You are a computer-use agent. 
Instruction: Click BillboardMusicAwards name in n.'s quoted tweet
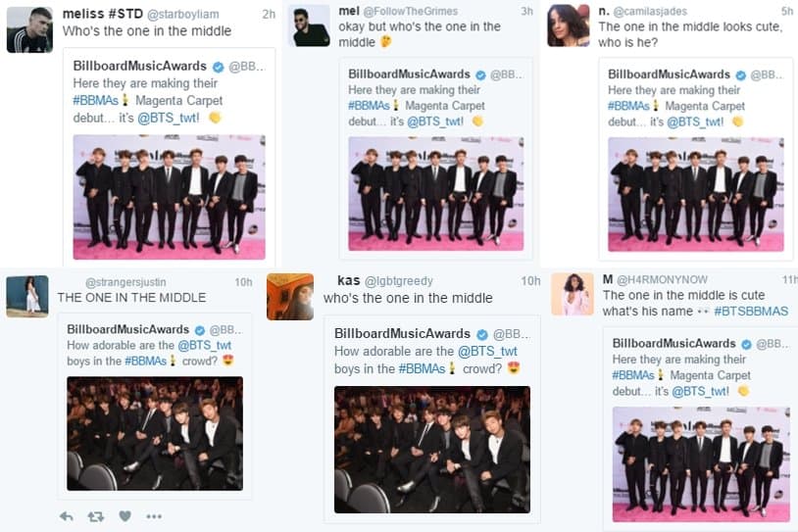pyautogui.click(x=669, y=74)
